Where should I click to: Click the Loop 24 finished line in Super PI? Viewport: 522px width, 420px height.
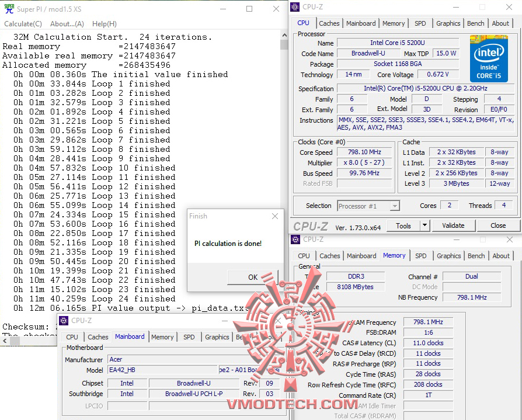tap(94, 298)
